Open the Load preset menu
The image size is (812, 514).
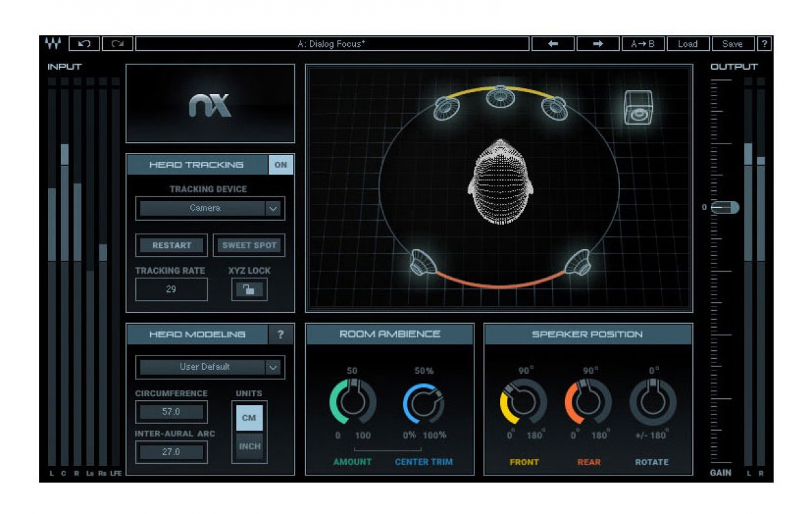[x=687, y=44]
